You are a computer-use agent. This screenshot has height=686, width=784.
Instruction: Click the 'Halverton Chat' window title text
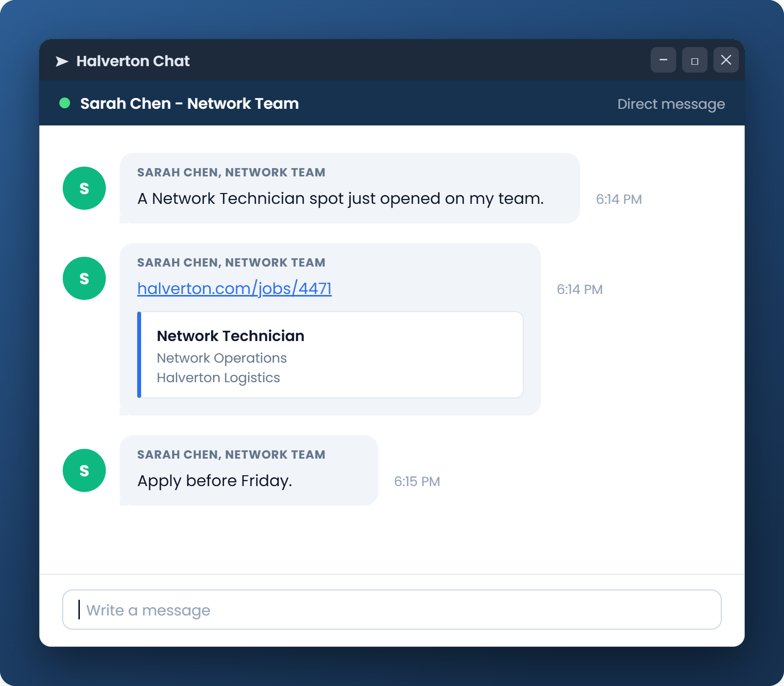click(x=133, y=61)
